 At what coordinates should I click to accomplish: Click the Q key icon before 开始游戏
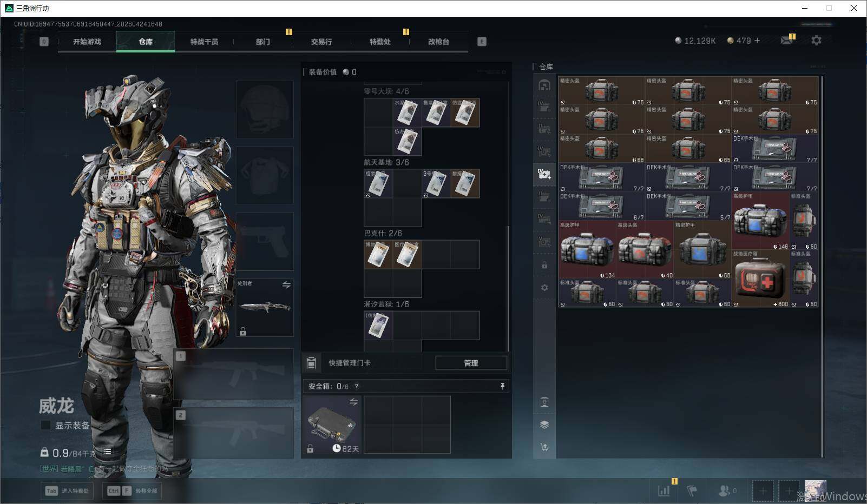[44, 42]
